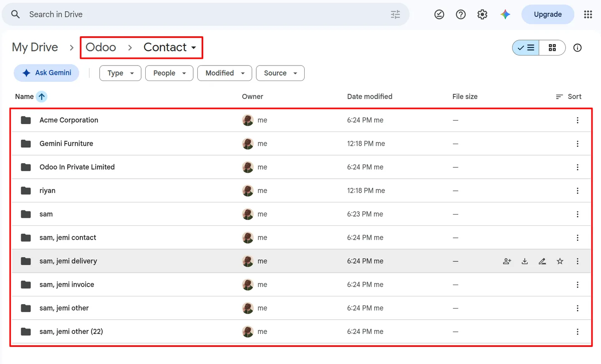Open more actions for riyan folder
601x364 pixels.
[578, 191]
